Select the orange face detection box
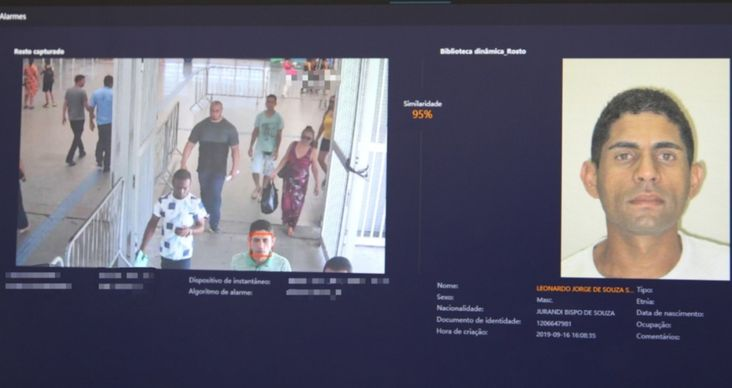The width and height of the screenshot is (732, 388). (x=260, y=246)
